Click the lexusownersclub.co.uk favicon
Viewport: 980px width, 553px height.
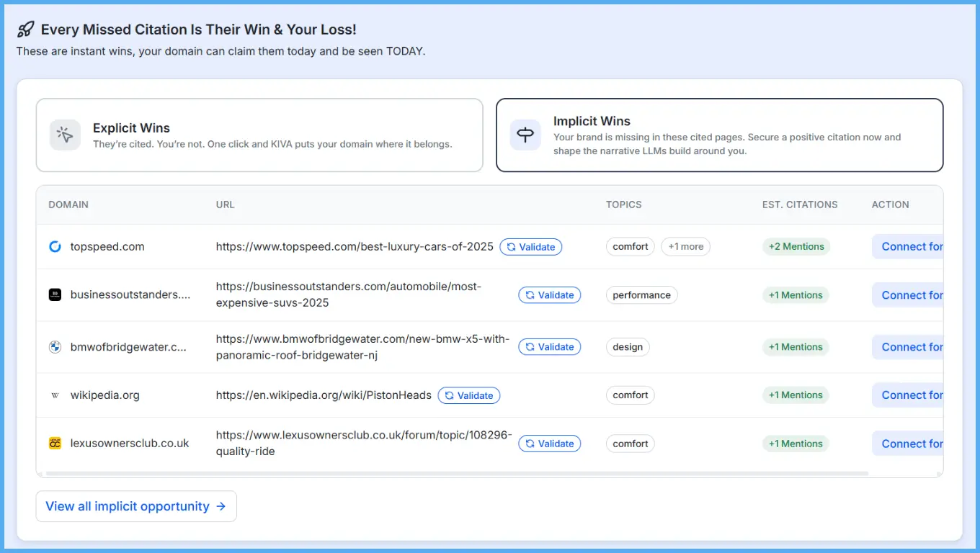pos(55,443)
